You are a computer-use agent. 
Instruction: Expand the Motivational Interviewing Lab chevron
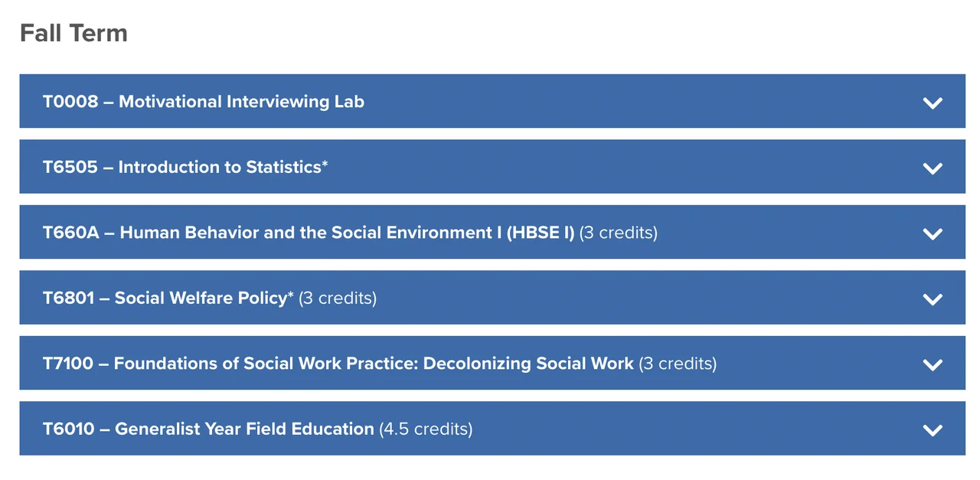[932, 103]
